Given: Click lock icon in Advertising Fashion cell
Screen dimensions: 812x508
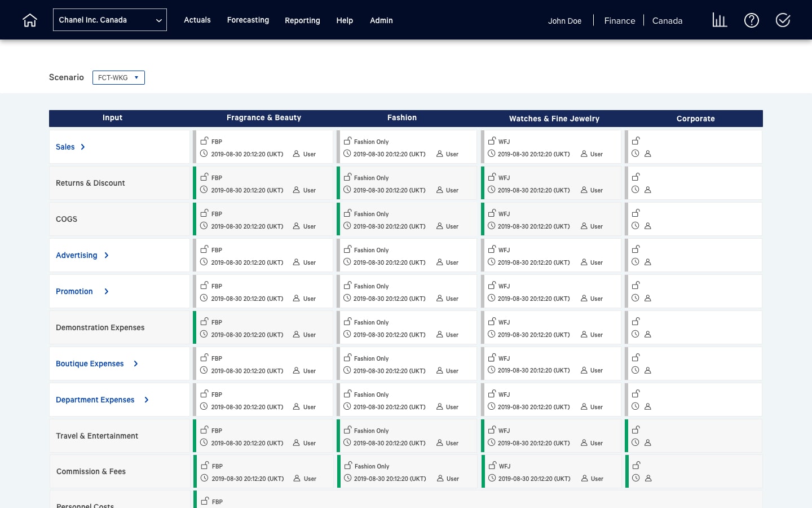Looking at the screenshot, I should 348,249.
